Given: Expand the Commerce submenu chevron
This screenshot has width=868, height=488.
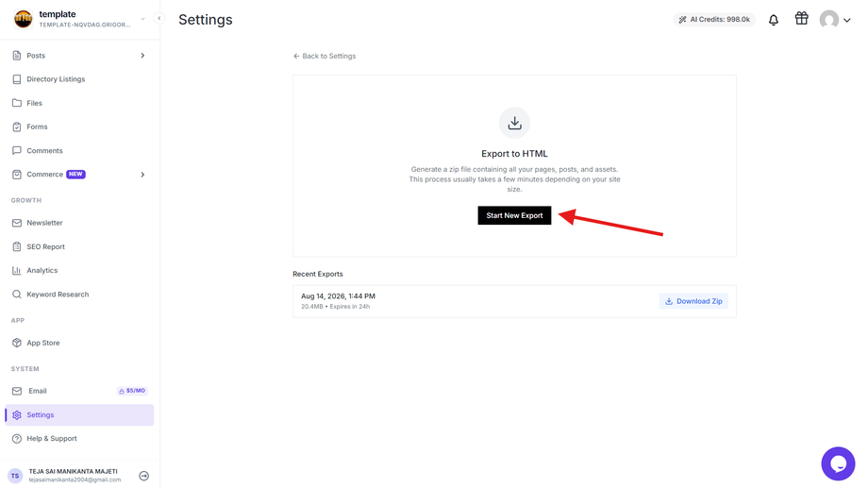Looking at the screenshot, I should pyautogui.click(x=142, y=175).
